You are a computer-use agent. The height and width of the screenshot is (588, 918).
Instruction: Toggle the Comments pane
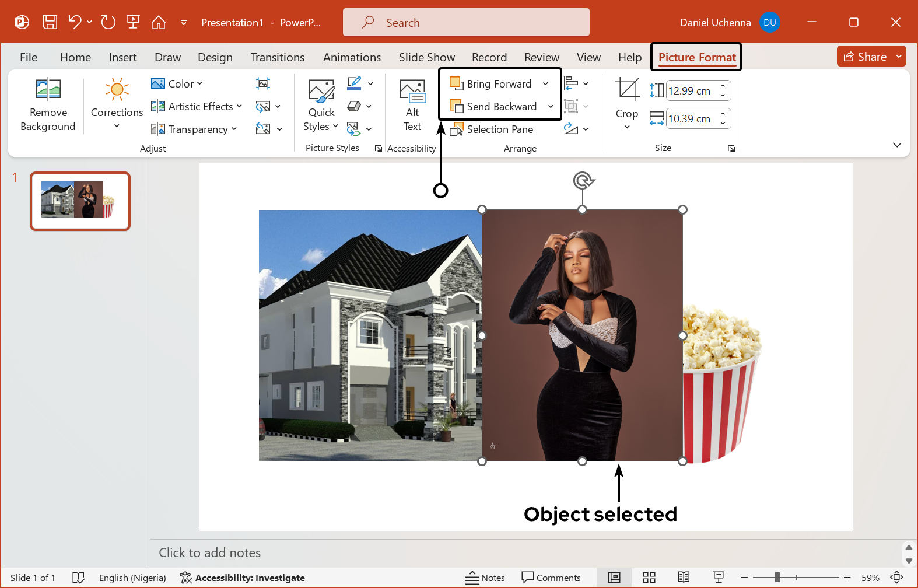(x=551, y=577)
